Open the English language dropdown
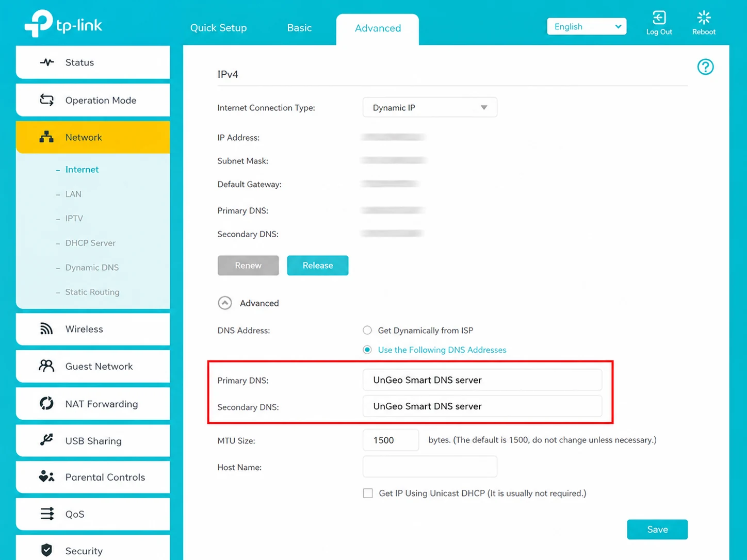The width and height of the screenshot is (747, 560). (x=587, y=27)
